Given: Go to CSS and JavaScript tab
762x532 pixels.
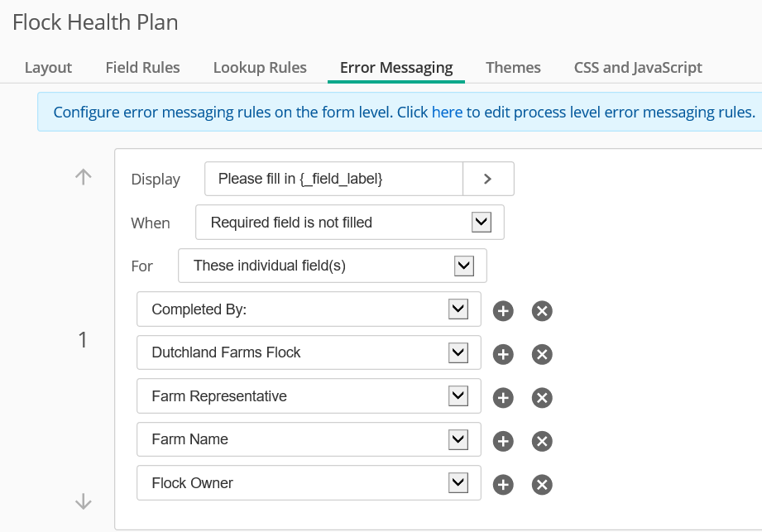Looking at the screenshot, I should (638, 68).
